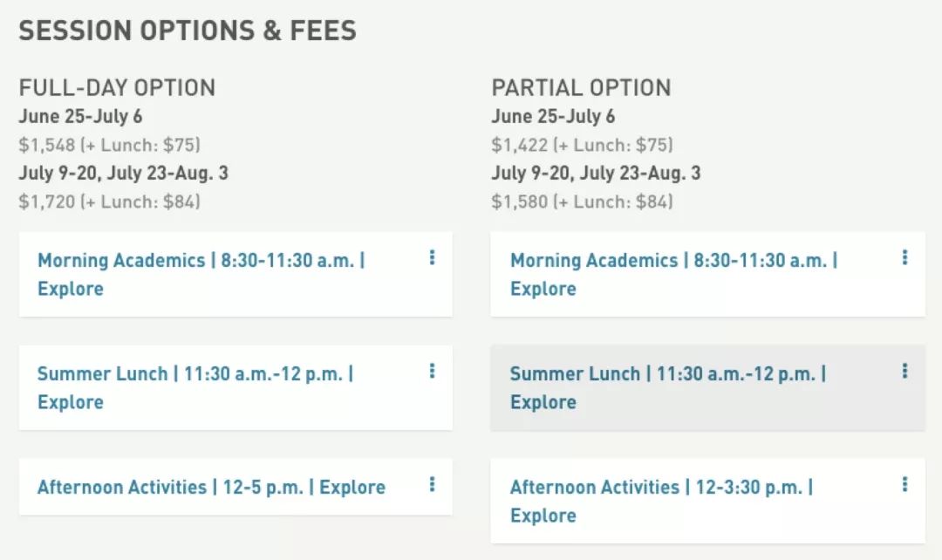
Task: Click the Partial Option heading
Action: 581,87
